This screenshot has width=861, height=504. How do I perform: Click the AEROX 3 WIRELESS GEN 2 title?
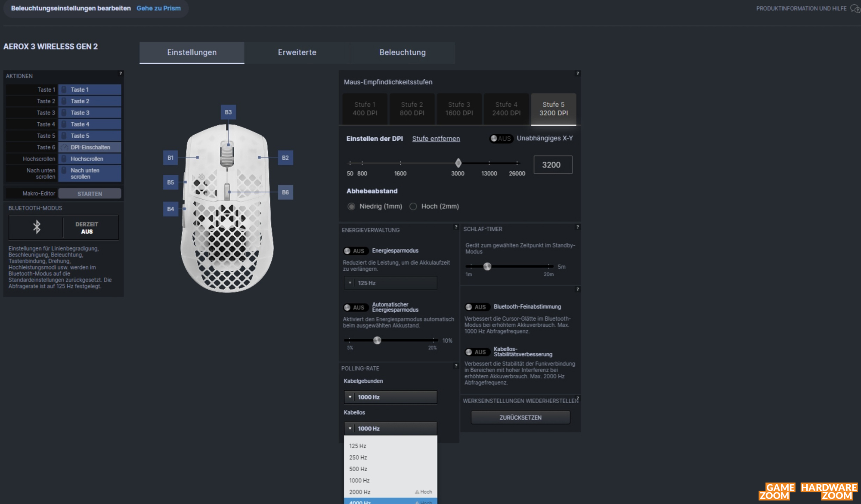point(51,46)
